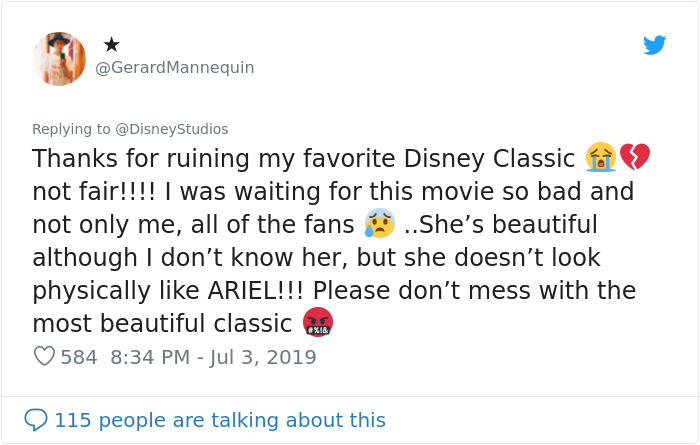Click the black star display name
The width and height of the screenshot is (700, 445).
click(x=111, y=44)
